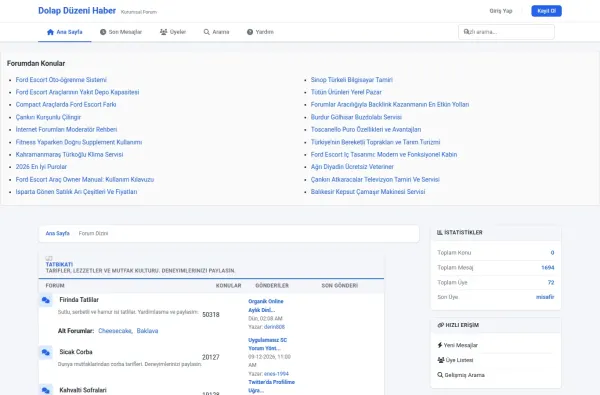Open Ford Escort Araç Owner Manual topic

click(85, 179)
